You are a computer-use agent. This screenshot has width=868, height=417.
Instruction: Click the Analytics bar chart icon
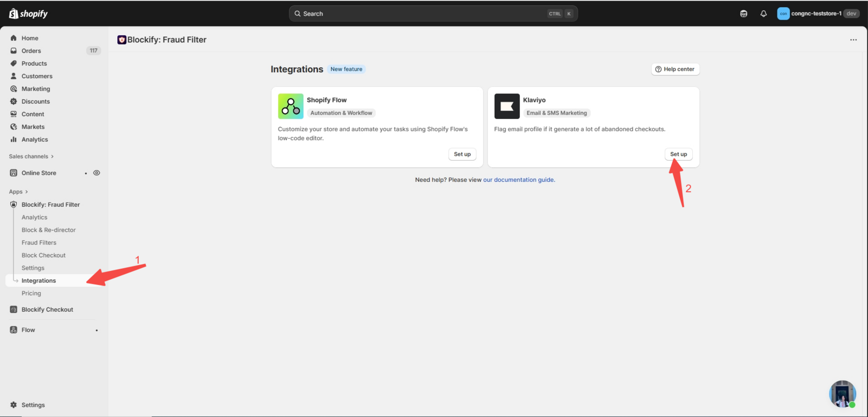click(x=14, y=140)
